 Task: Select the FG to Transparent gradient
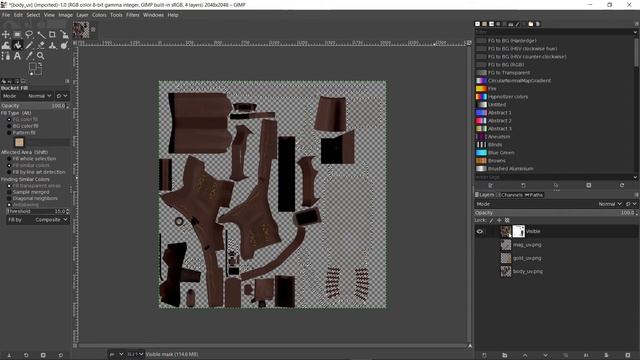coord(503,73)
